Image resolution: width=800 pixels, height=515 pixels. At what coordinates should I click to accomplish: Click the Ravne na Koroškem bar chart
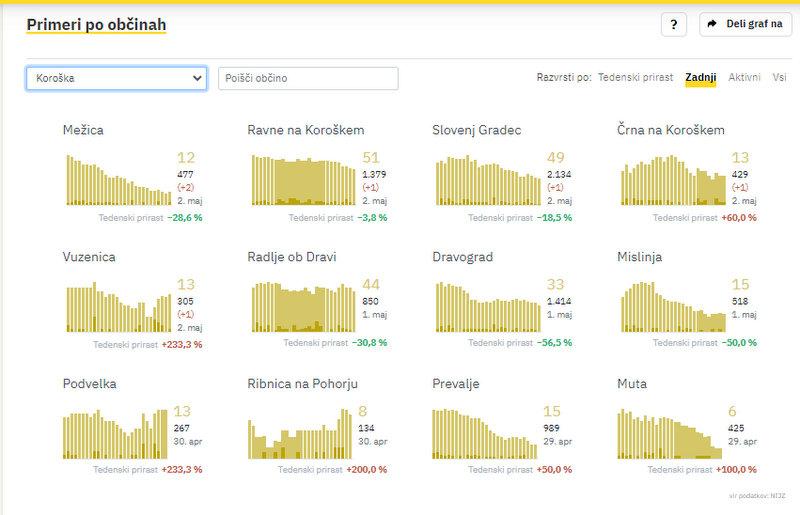pyautogui.click(x=303, y=179)
